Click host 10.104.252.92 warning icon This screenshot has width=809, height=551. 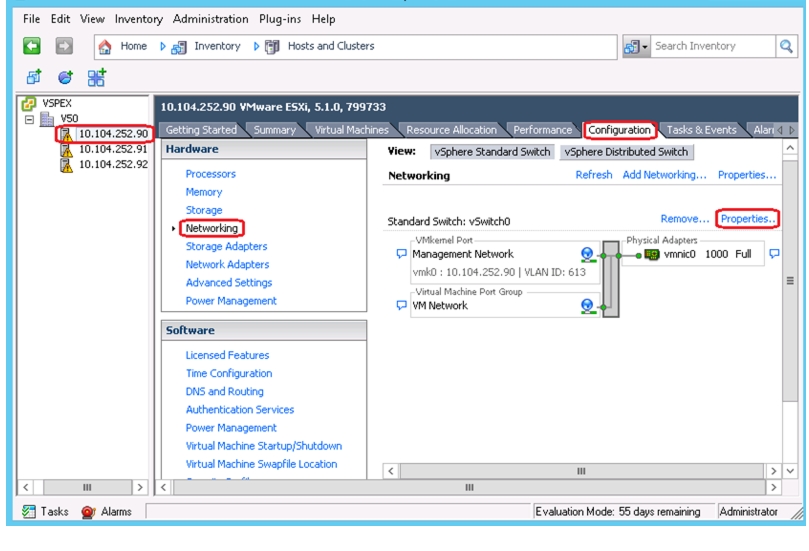pos(67,165)
